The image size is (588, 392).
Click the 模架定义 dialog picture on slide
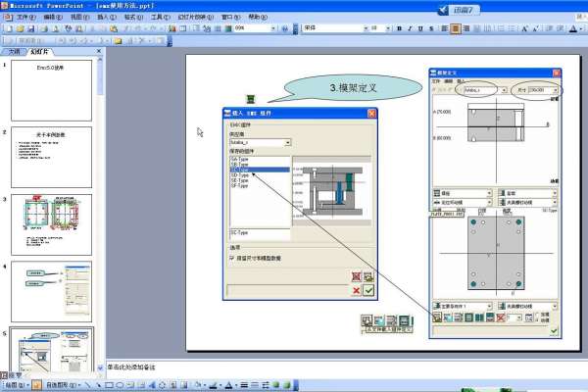point(495,203)
